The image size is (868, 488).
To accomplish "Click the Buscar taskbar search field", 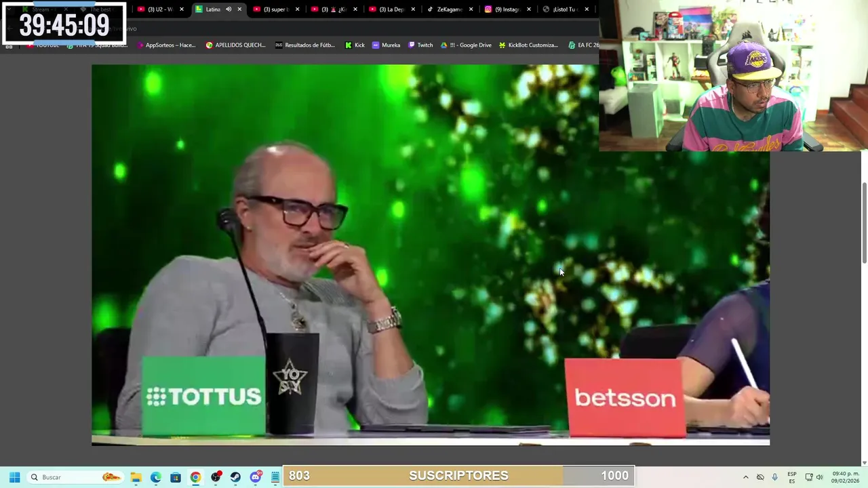I will tap(75, 477).
